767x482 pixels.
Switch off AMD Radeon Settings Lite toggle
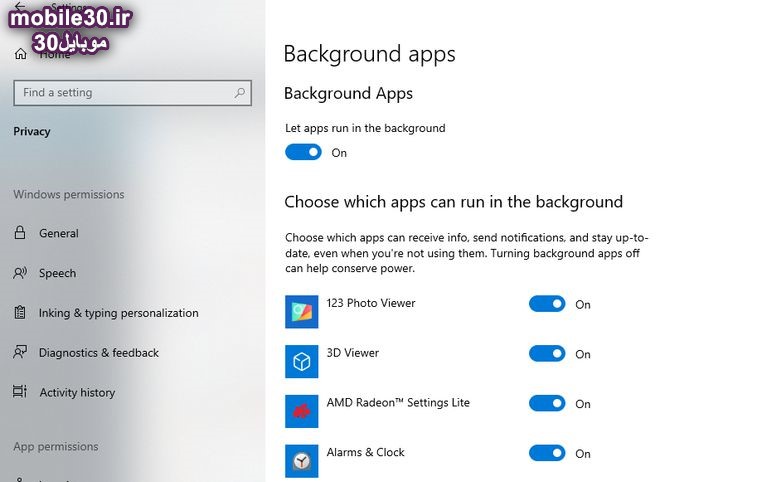[x=547, y=403]
